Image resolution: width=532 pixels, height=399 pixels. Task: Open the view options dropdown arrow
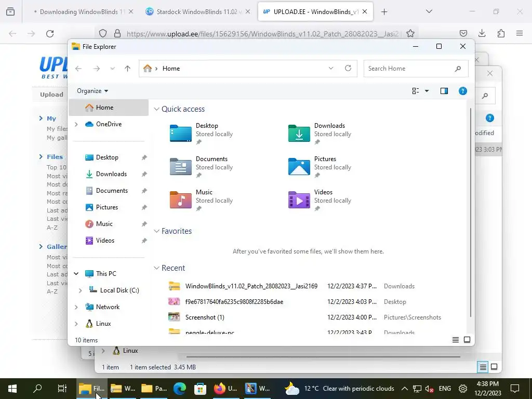tap(427, 91)
